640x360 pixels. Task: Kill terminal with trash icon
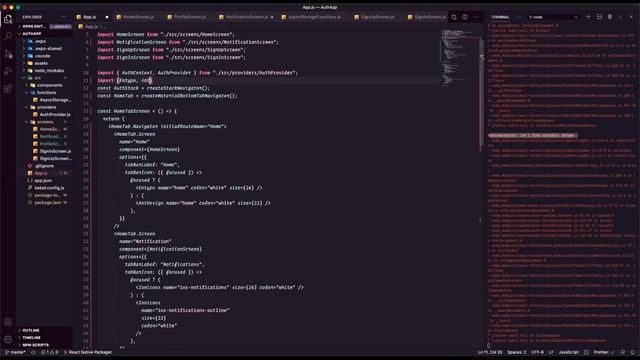[x=610, y=17]
